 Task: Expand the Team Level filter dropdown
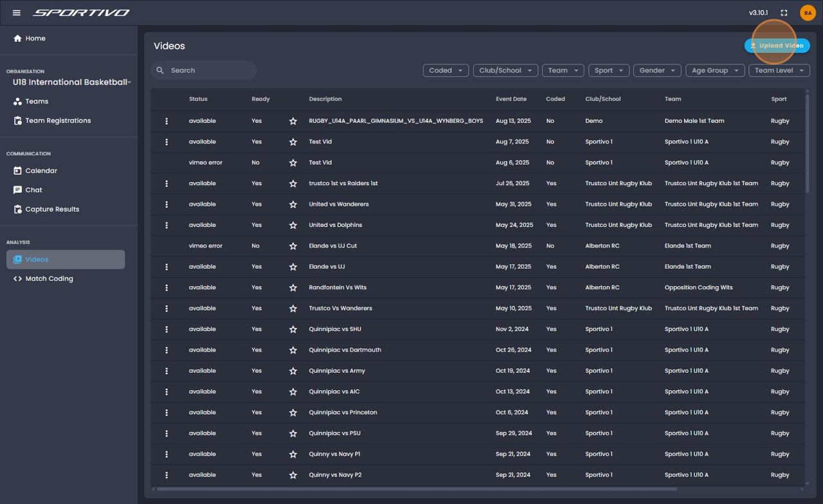(779, 71)
